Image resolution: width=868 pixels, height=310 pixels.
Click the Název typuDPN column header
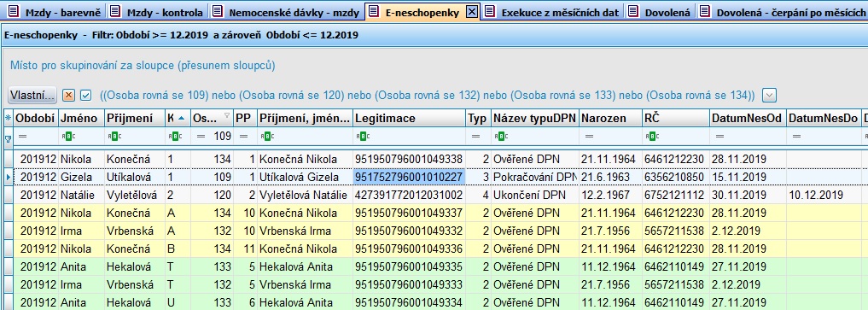[535, 118]
